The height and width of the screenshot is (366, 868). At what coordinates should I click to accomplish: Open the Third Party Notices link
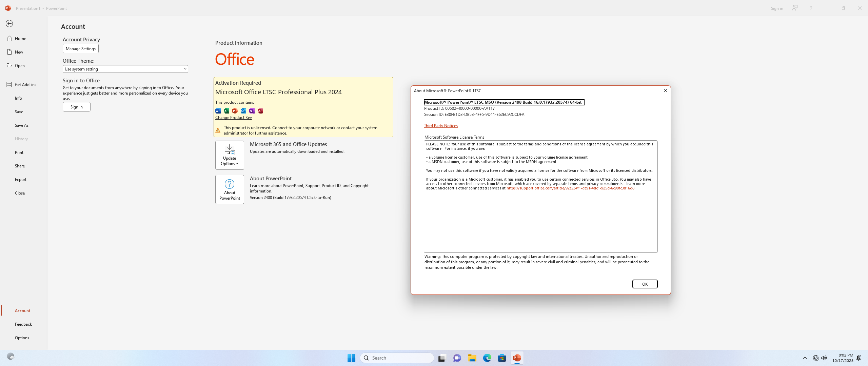click(440, 126)
